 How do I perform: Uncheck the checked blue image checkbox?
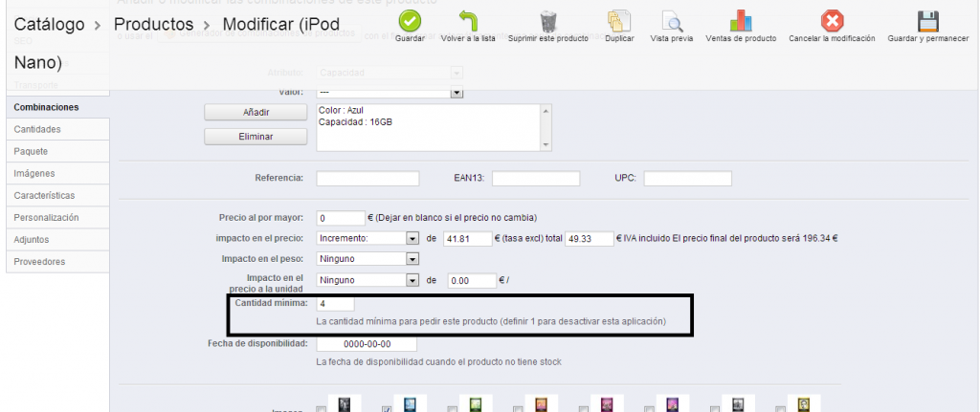(388, 409)
